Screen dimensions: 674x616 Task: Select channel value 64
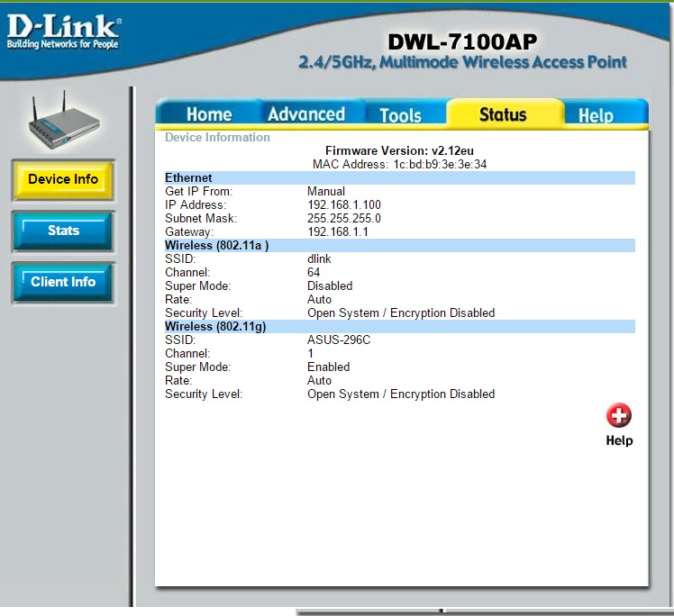coord(314,272)
